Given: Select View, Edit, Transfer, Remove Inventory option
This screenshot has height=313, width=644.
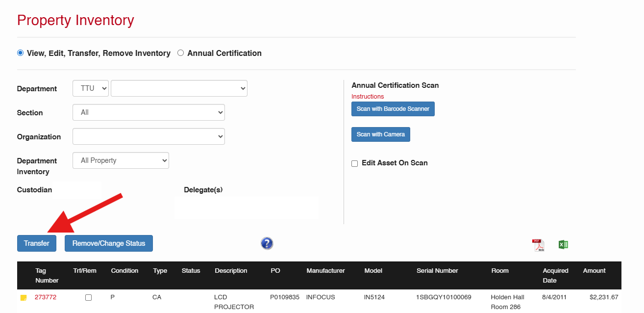Looking at the screenshot, I should click(21, 53).
